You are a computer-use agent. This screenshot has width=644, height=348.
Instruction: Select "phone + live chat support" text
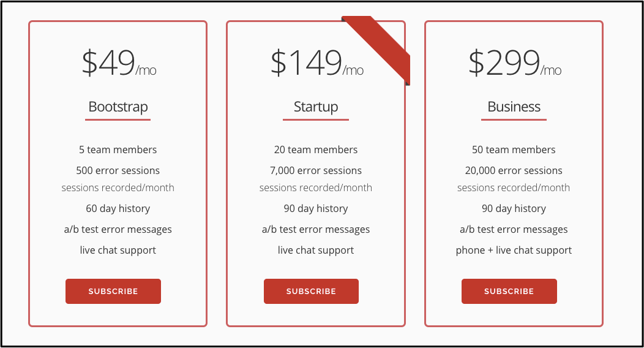tap(514, 250)
